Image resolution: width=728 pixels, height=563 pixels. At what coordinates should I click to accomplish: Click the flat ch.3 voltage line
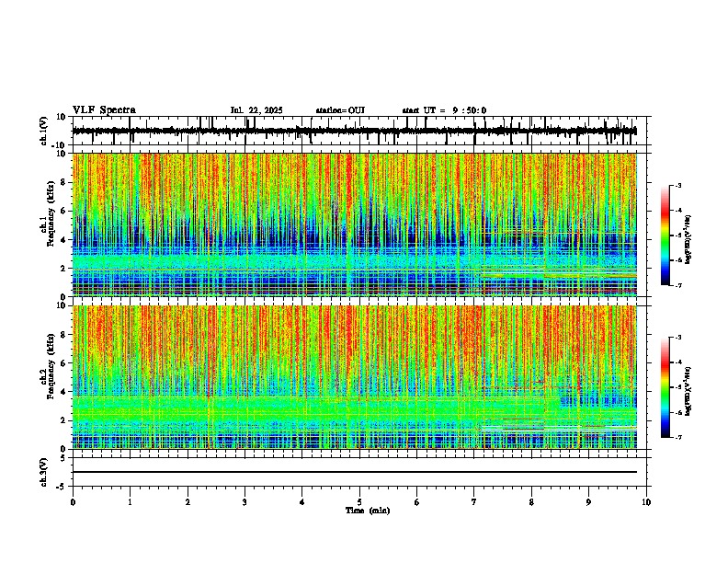(355, 472)
